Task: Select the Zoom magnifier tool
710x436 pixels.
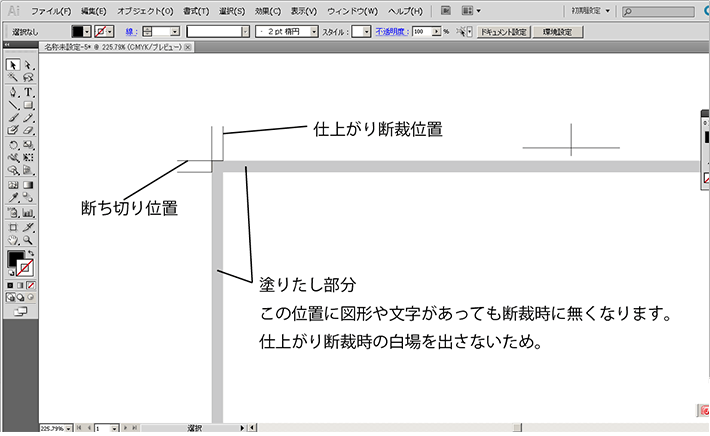Action: [x=28, y=240]
